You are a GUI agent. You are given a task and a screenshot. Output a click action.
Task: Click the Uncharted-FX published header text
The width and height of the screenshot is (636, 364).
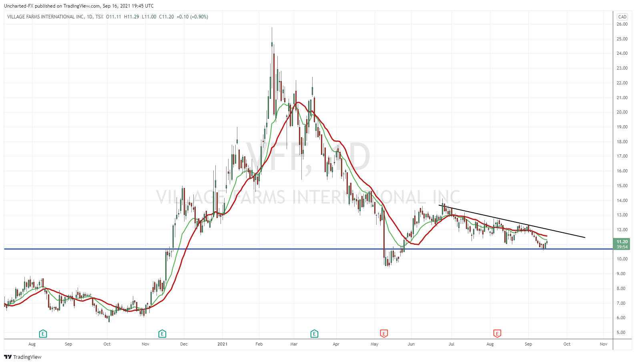click(x=79, y=6)
